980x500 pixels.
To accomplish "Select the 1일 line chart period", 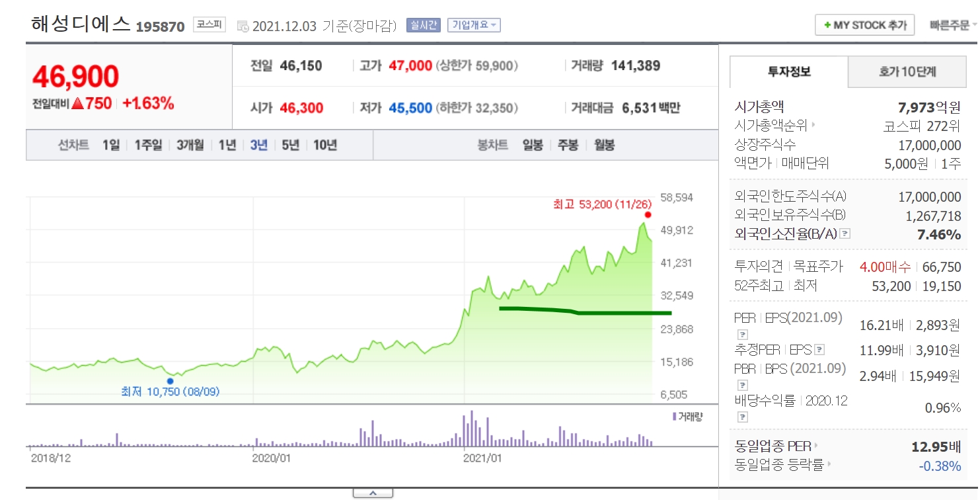I will 111,146.
